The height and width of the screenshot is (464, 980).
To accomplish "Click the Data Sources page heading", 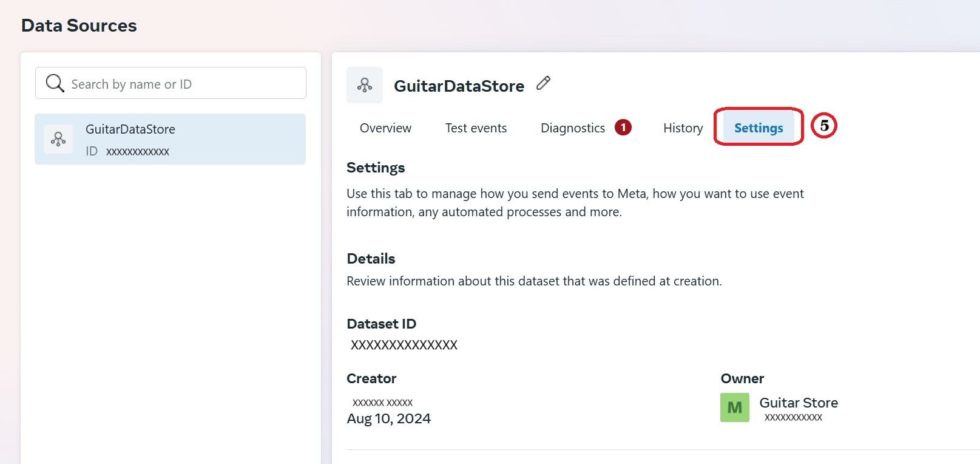I will 79,26.
